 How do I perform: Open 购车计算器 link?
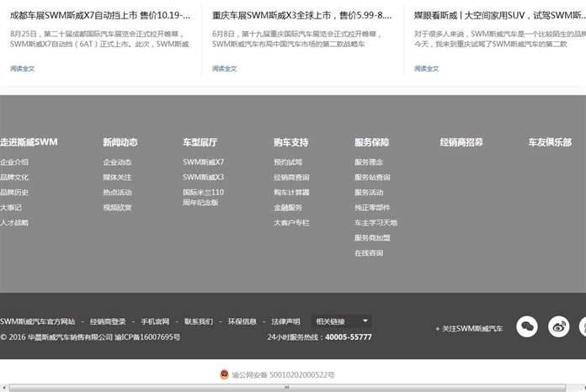pos(291,193)
